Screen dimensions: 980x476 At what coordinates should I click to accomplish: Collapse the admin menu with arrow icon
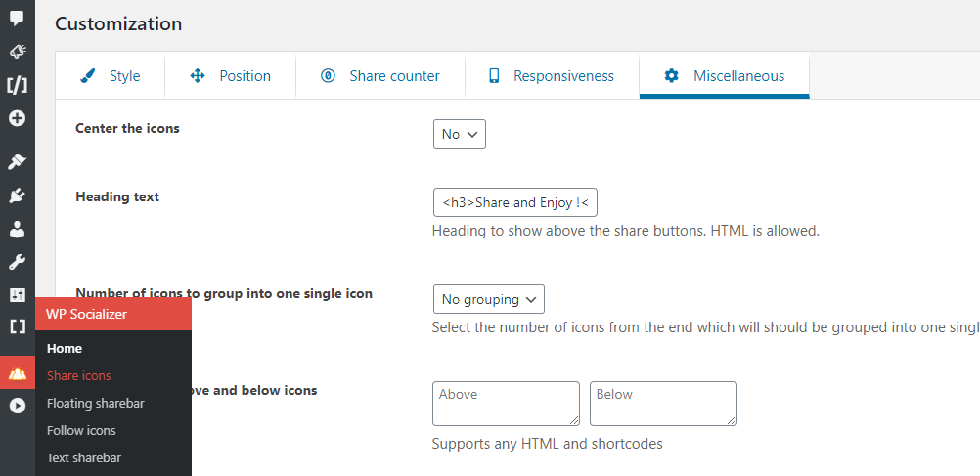[x=17, y=406]
